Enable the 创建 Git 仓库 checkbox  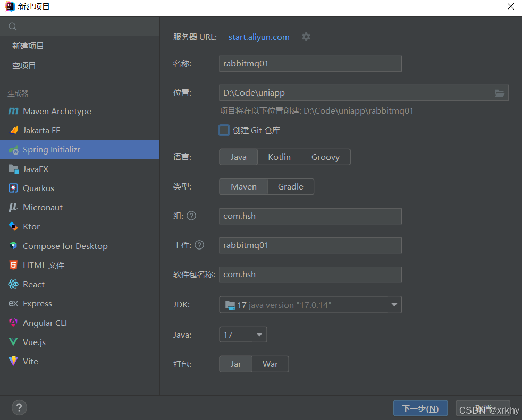(224, 131)
